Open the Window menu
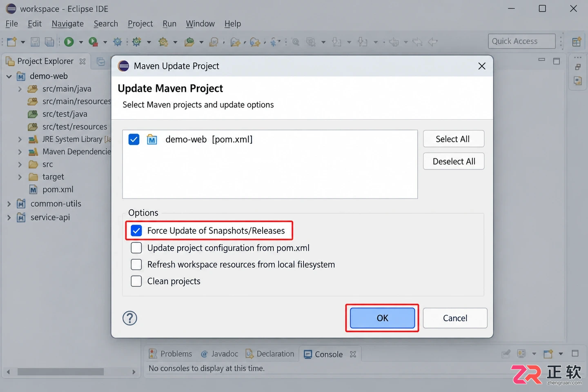The image size is (588, 392). 200,24
